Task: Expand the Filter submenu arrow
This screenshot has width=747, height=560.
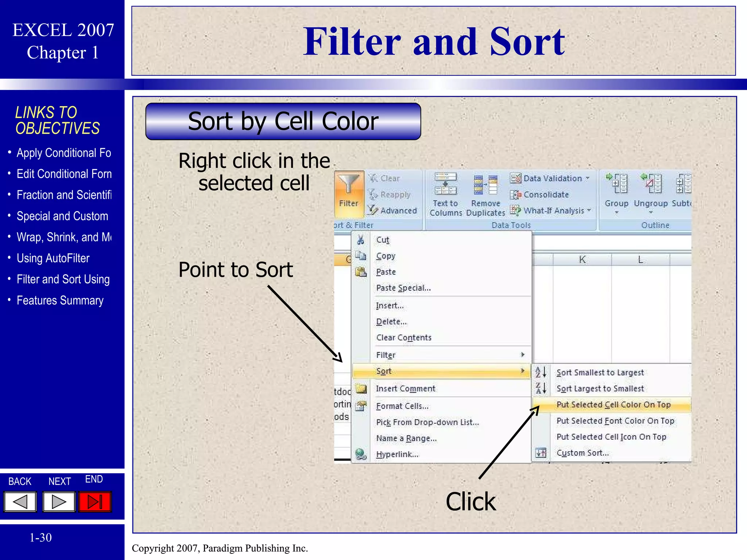Action: click(523, 355)
